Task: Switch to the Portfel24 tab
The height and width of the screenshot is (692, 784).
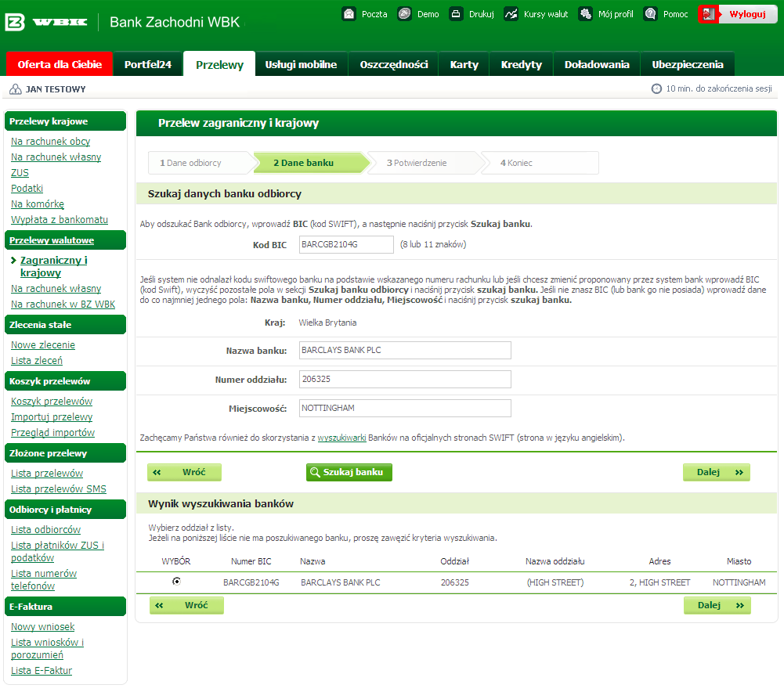Action: pyautogui.click(x=148, y=64)
